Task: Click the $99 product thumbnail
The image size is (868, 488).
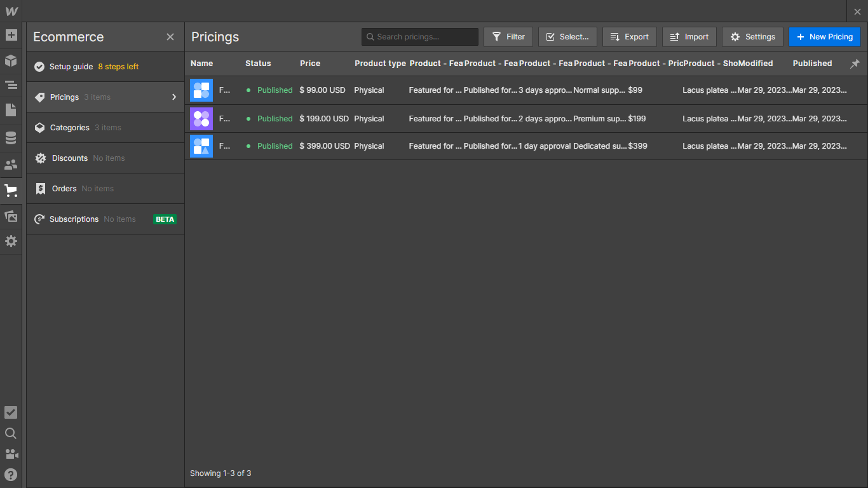Action: (x=201, y=90)
